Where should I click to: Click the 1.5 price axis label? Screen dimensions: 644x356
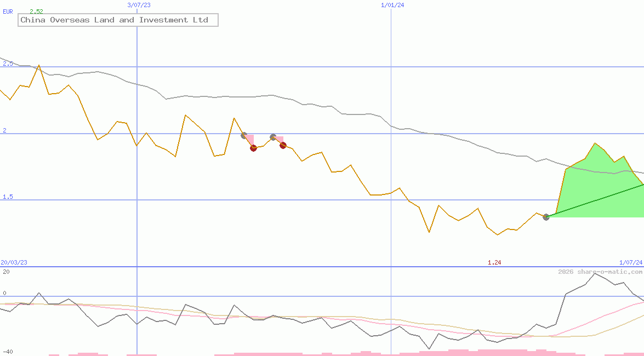pos(8,197)
